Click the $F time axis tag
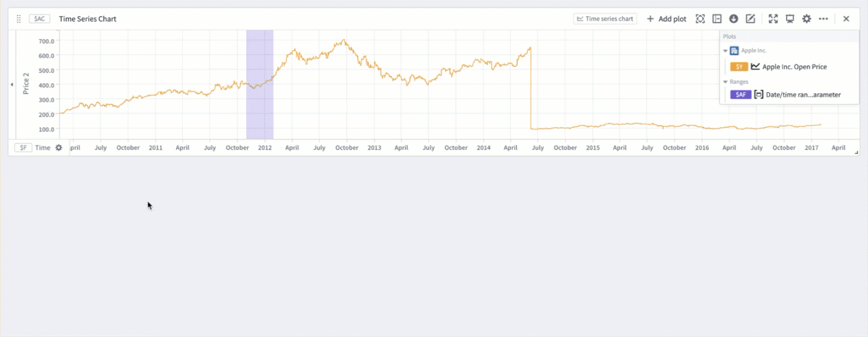 pyautogui.click(x=23, y=148)
